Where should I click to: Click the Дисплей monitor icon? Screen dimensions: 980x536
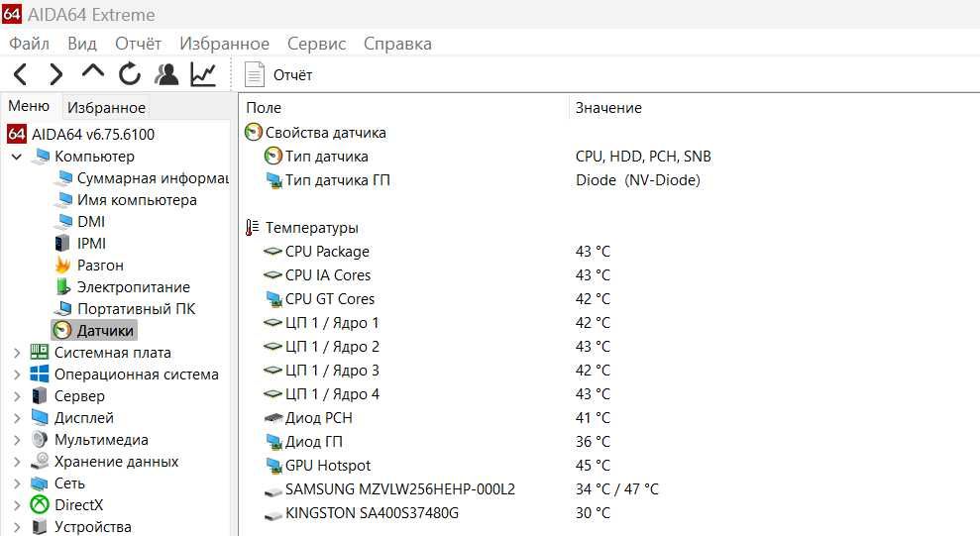40,418
